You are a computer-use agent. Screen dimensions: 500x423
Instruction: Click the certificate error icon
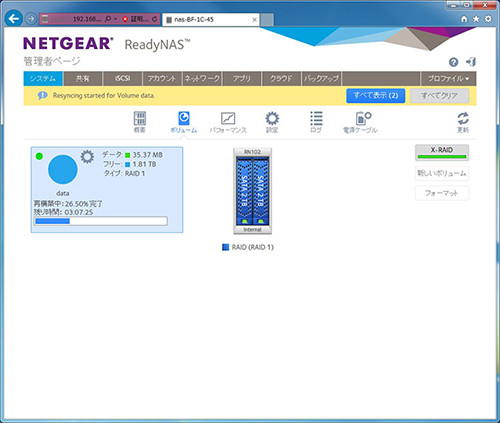pyautogui.click(x=125, y=19)
